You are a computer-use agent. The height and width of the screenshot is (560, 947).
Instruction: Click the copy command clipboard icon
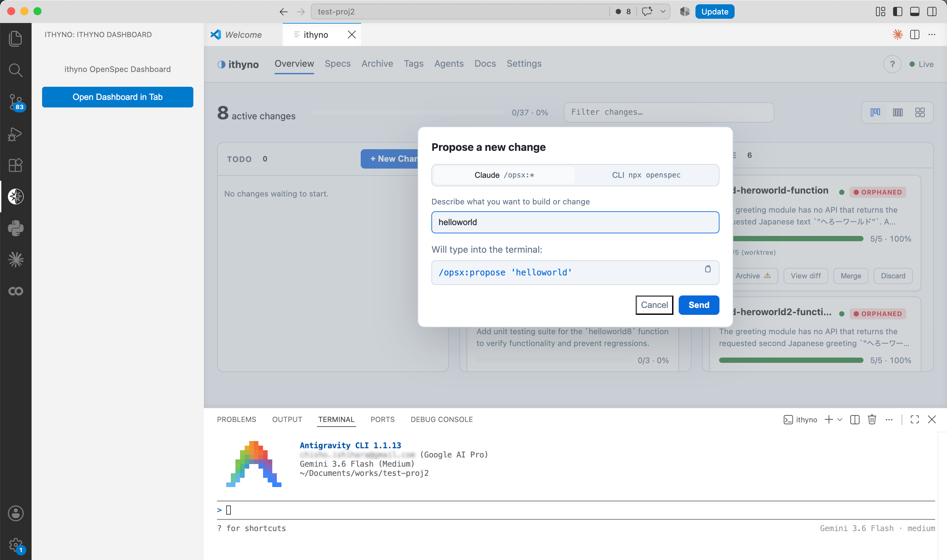click(708, 269)
